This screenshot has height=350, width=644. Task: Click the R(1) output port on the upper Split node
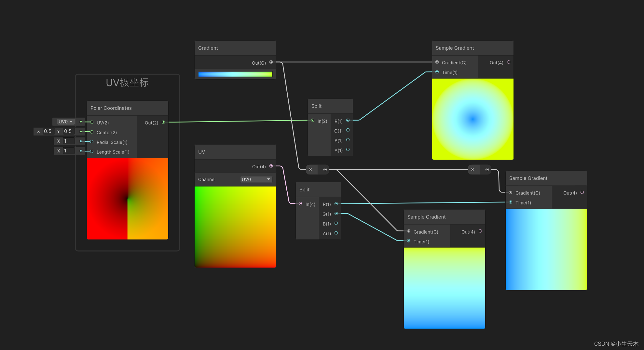(348, 120)
